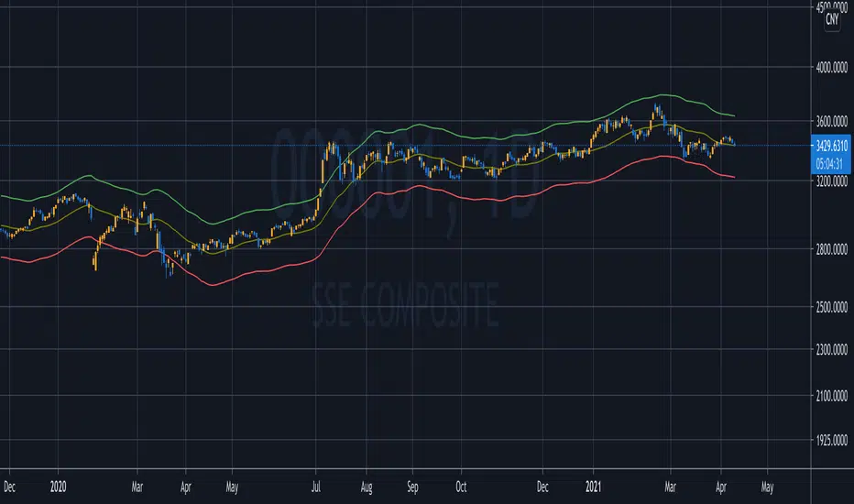Click the Dec label left of 2020

tap(9, 487)
